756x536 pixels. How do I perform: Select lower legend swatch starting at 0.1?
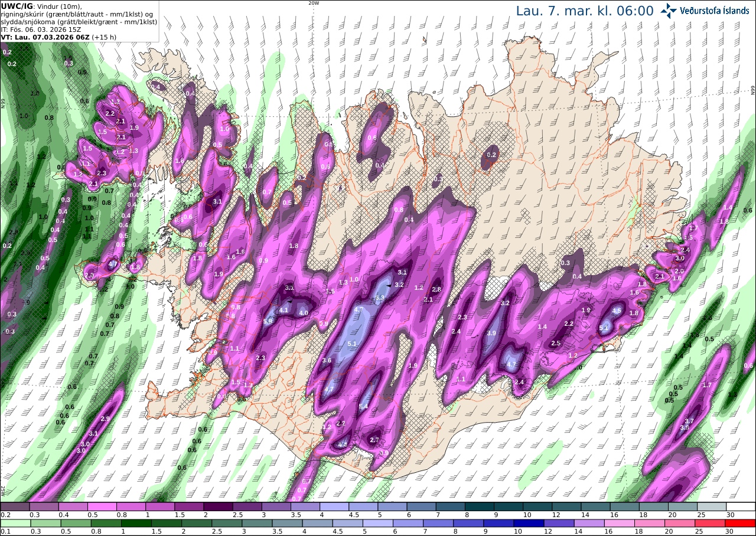pyautogui.click(x=15, y=523)
